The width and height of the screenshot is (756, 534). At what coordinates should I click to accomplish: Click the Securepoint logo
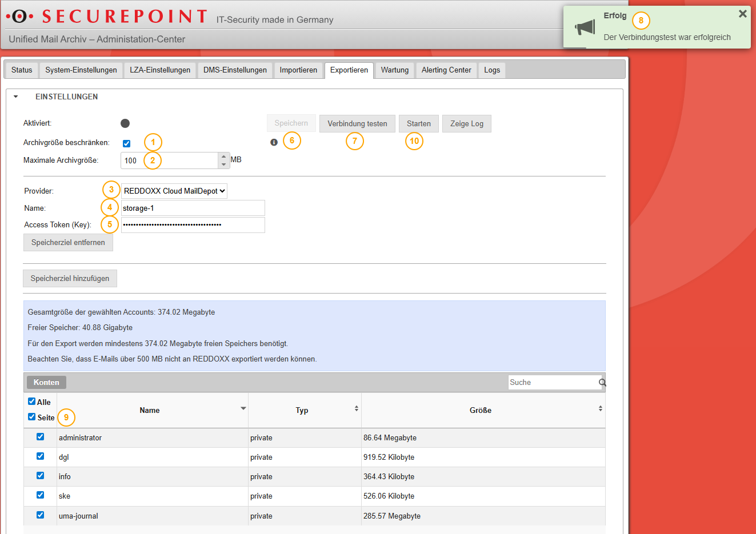click(106, 16)
